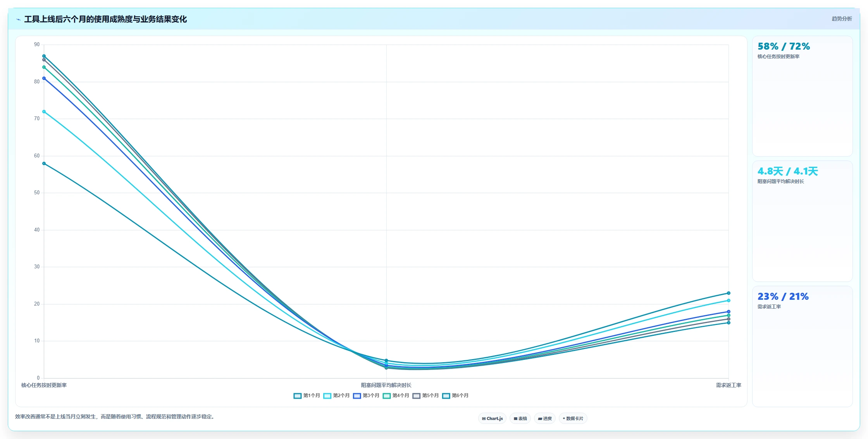Click the 阻塞问题平均解决时长 card caption
The image size is (868, 439).
(781, 181)
